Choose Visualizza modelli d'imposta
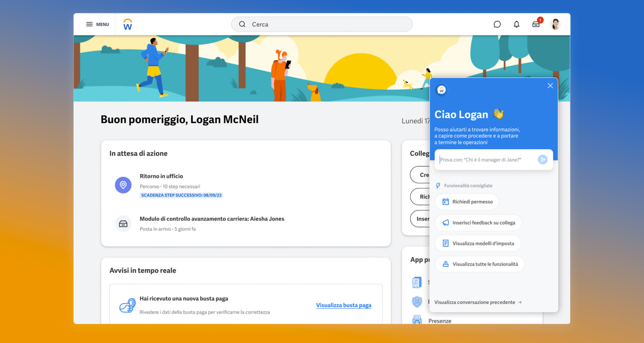This screenshot has height=343, width=644. point(478,243)
